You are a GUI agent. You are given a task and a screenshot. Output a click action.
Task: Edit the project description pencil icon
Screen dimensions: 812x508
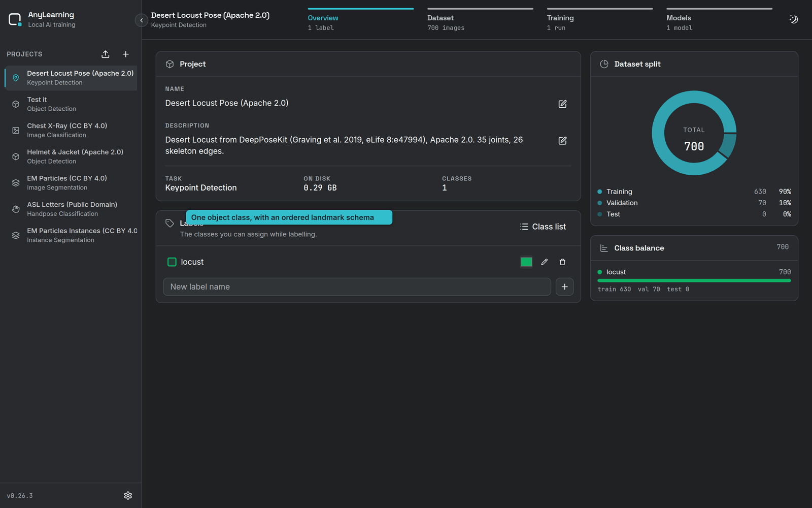click(x=562, y=141)
